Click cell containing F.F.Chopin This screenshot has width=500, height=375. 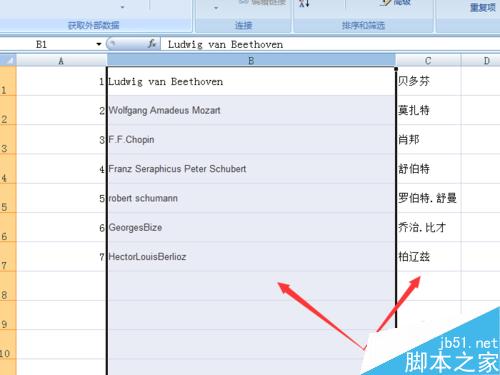click(251, 139)
